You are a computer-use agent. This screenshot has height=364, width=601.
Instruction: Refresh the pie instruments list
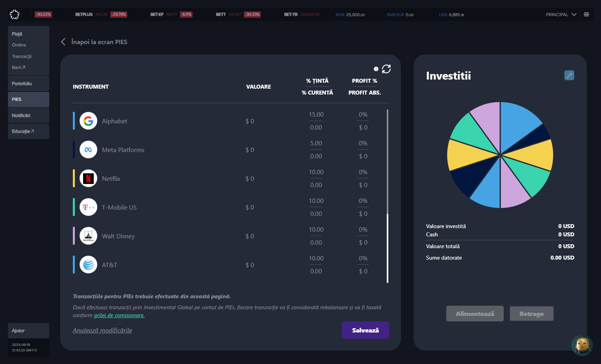coord(386,69)
